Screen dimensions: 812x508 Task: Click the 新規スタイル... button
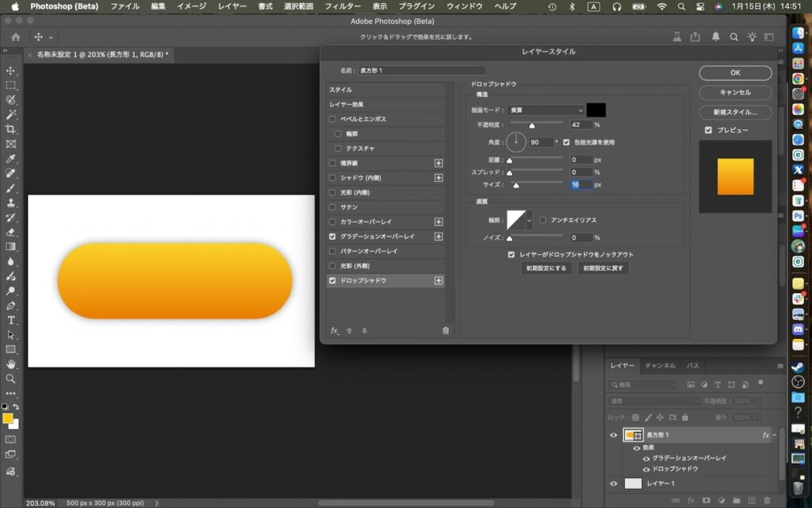click(735, 113)
